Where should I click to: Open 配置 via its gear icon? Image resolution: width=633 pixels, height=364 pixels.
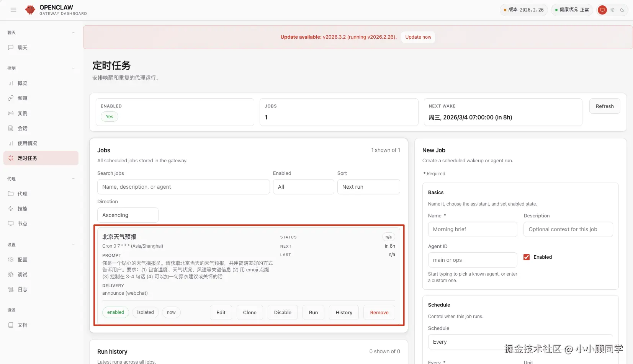click(11, 260)
